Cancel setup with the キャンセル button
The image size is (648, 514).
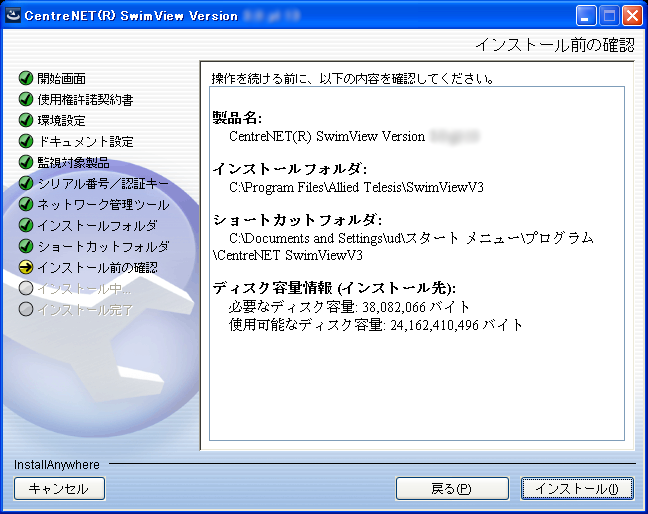click(60, 489)
